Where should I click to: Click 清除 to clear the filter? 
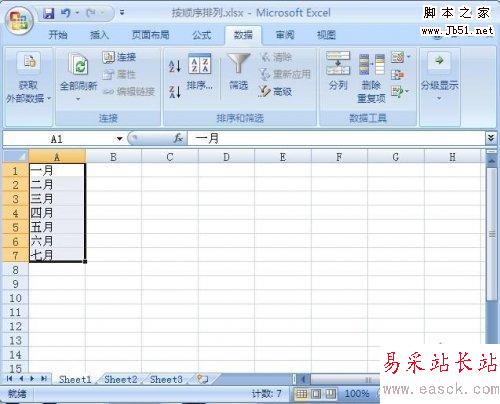[276, 57]
